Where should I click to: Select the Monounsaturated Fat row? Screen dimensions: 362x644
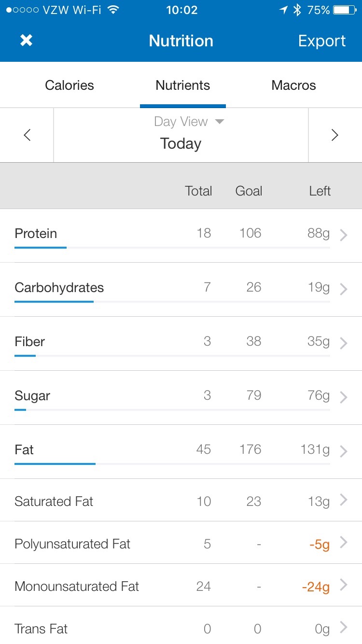coord(181,586)
